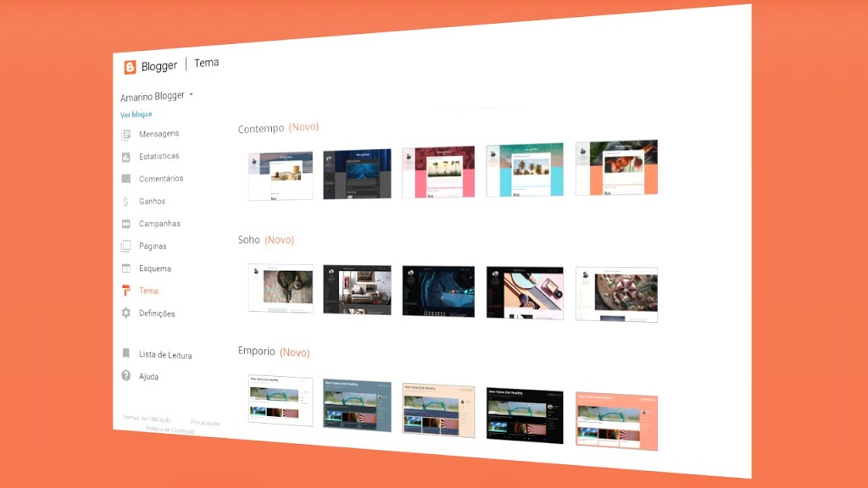This screenshot has height=488, width=868.
Task: Click the Privacidade footer link
Action: 205,423
